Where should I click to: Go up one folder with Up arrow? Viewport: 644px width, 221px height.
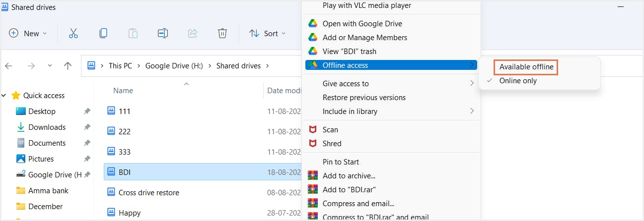tap(68, 66)
